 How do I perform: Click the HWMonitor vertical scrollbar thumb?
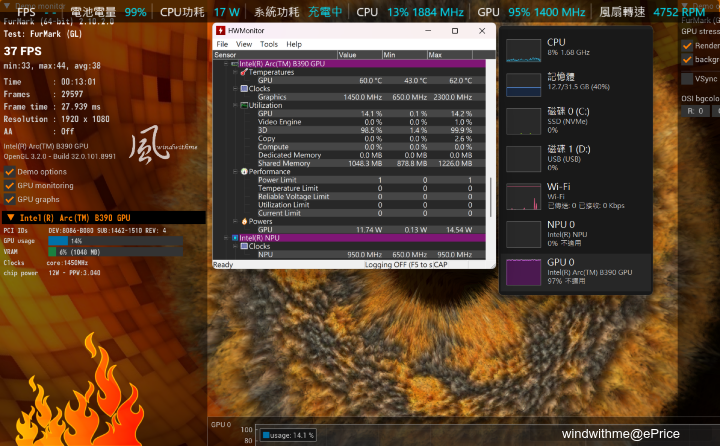[491, 197]
